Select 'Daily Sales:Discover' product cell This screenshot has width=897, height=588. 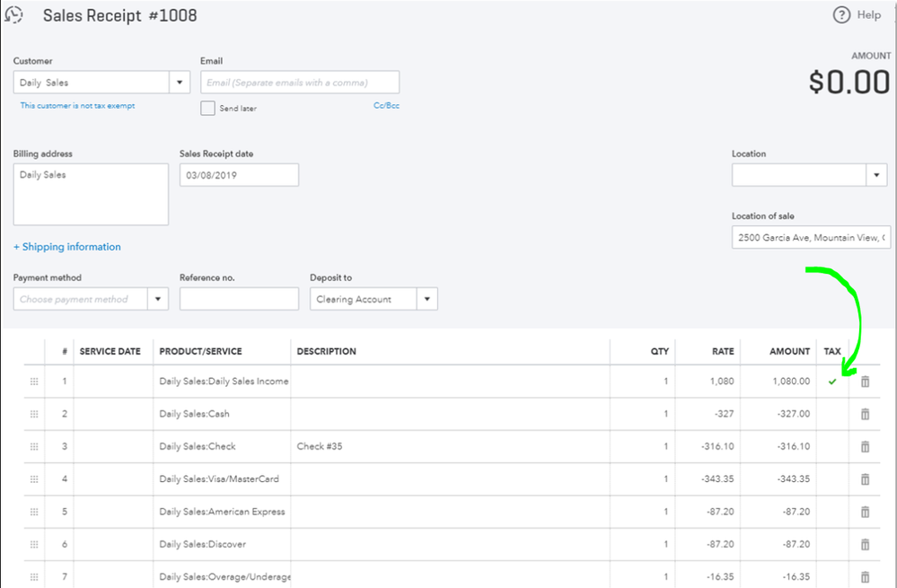[222, 545]
